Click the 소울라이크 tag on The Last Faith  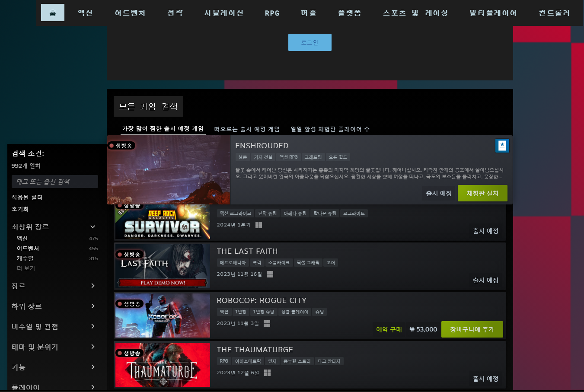(x=279, y=263)
